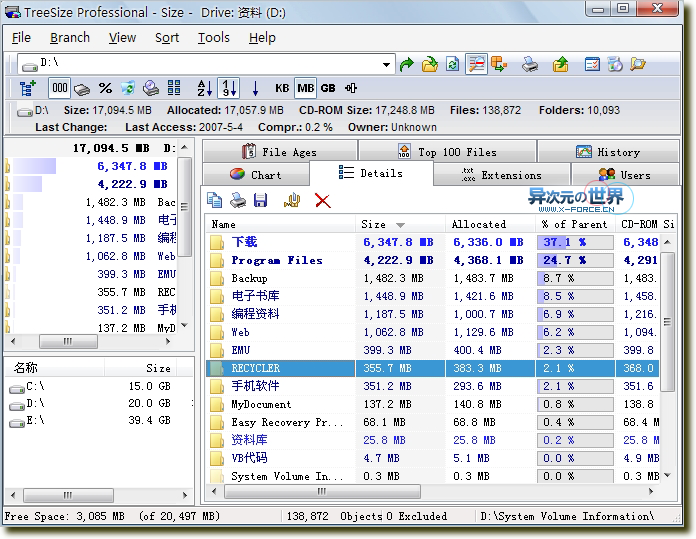This screenshot has height=539, width=696.
Task: Switch size unit to MB
Action: pyautogui.click(x=306, y=88)
